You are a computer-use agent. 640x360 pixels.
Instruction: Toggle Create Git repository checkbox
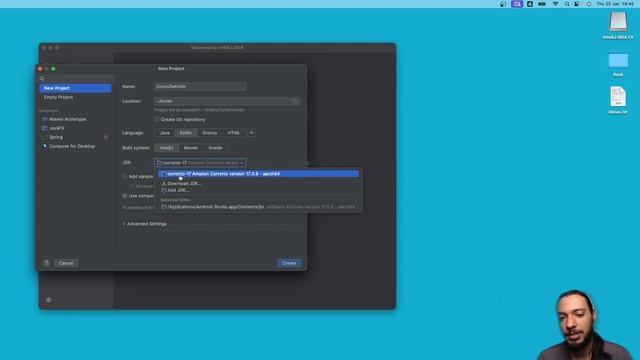point(157,120)
